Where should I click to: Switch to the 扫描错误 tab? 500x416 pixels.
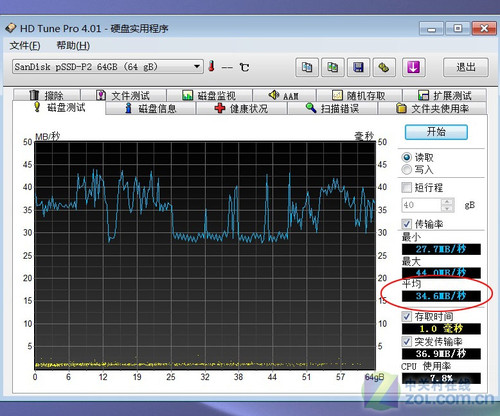coord(333,108)
